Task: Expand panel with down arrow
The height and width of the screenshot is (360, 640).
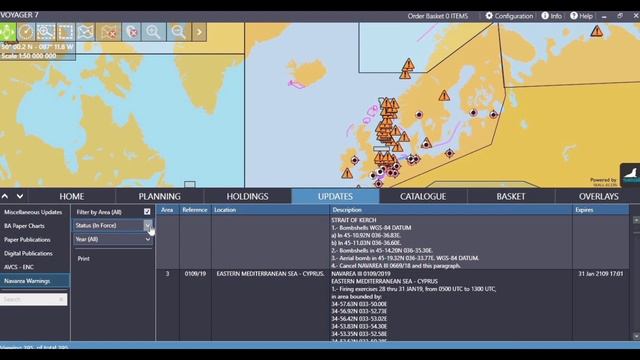Action: pos(20,196)
